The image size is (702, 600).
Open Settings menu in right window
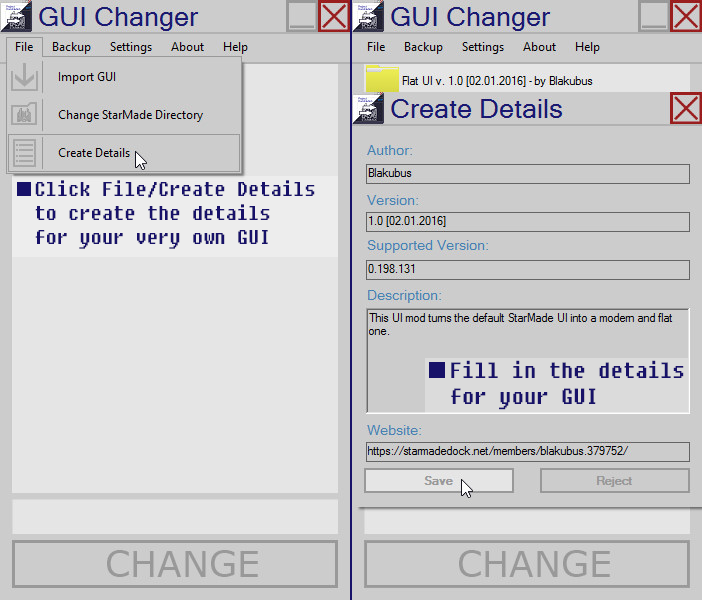483,47
